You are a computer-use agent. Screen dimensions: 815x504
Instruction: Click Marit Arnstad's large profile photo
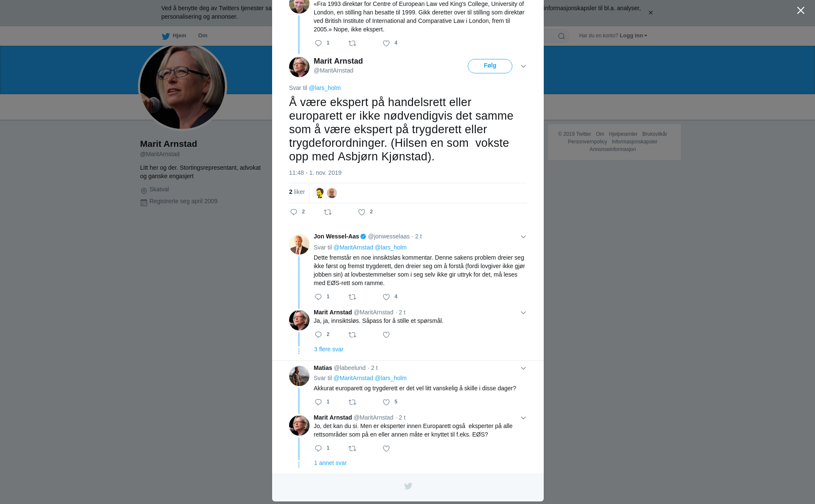[183, 87]
